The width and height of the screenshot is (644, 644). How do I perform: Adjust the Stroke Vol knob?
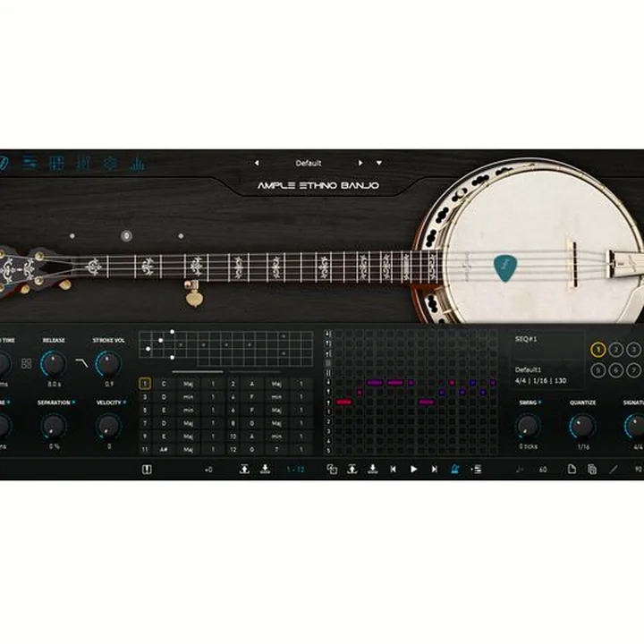coord(108,363)
